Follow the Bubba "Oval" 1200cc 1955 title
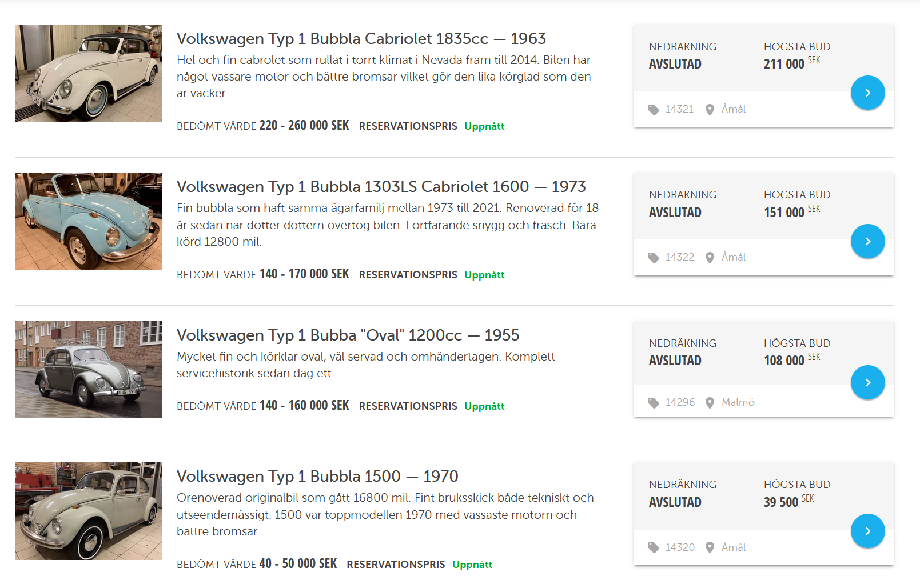The image size is (920, 588). [348, 335]
